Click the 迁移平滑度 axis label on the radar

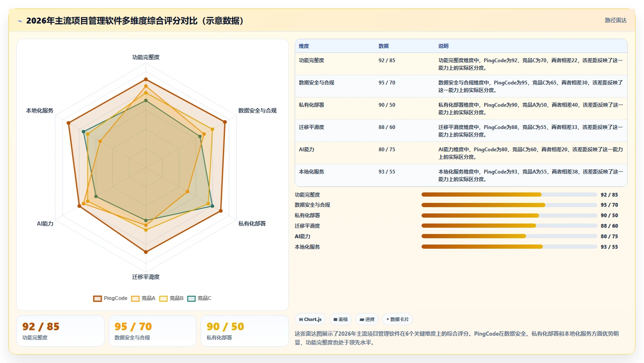coord(146,277)
